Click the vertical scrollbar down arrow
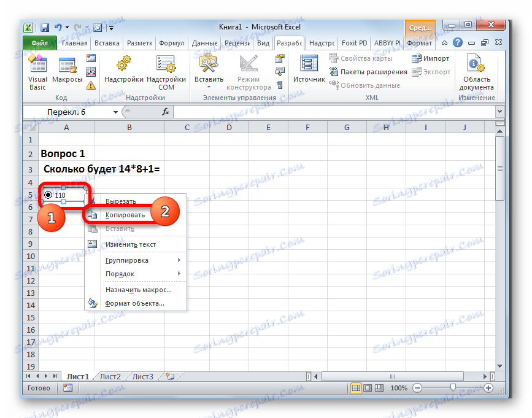Screen dimensions: 532x418 click(499, 366)
